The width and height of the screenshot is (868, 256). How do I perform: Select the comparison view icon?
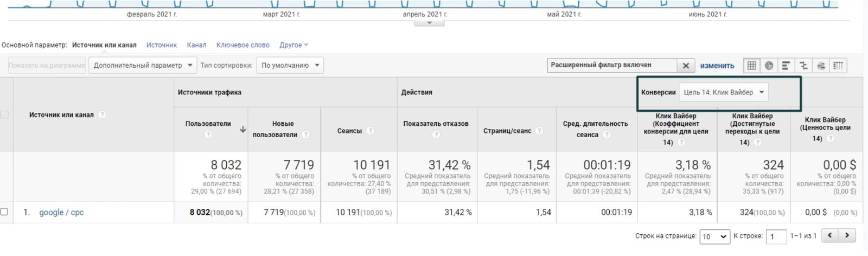[x=803, y=66]
